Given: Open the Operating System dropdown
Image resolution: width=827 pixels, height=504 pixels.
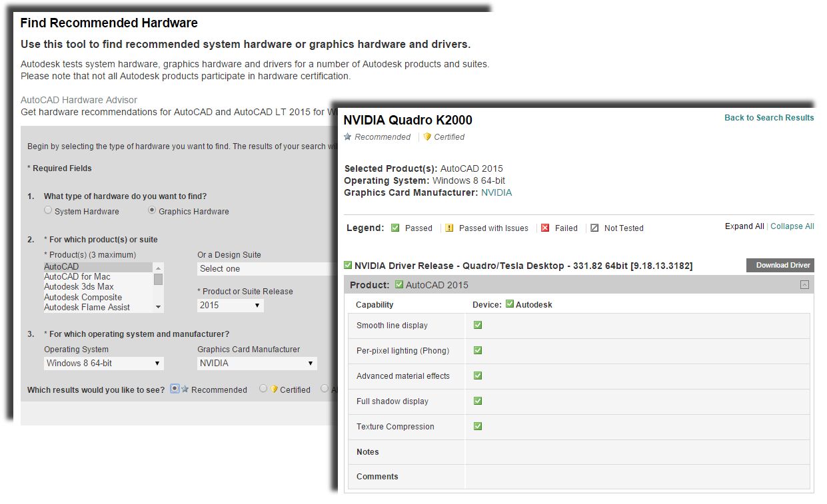Looking at the screenshot, I should click(103, 363).
